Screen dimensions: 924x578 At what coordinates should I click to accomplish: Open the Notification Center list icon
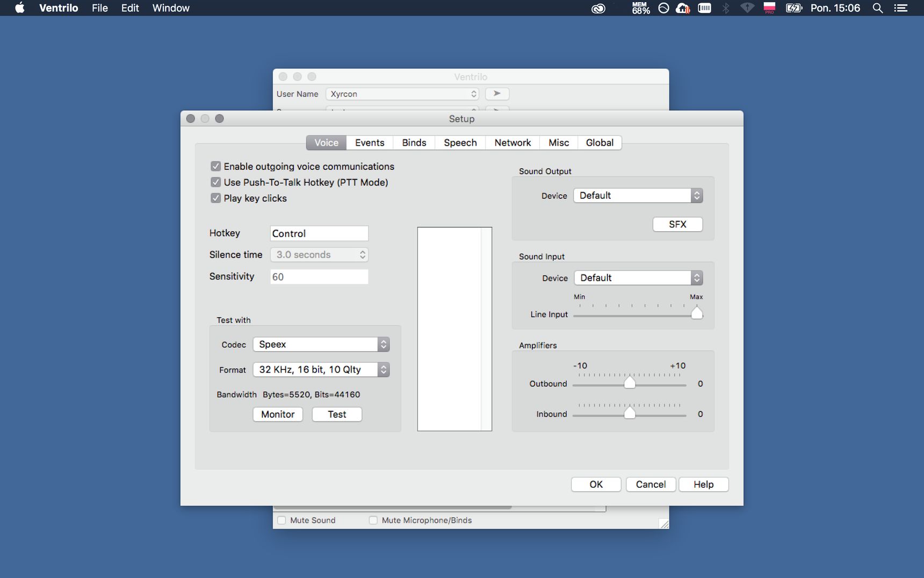[901, 8]
